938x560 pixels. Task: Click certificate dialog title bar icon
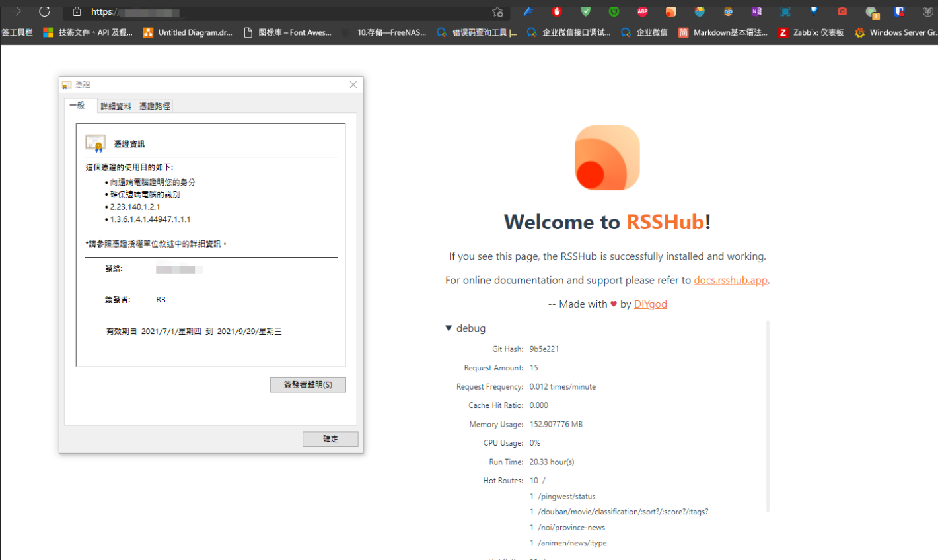(x=67, y=85)
